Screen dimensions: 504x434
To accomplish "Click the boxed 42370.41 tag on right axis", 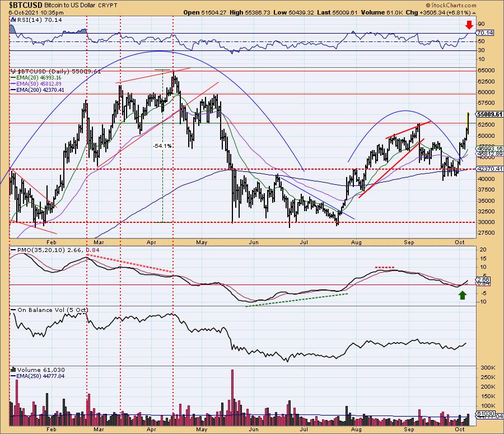I will [490, 169].
